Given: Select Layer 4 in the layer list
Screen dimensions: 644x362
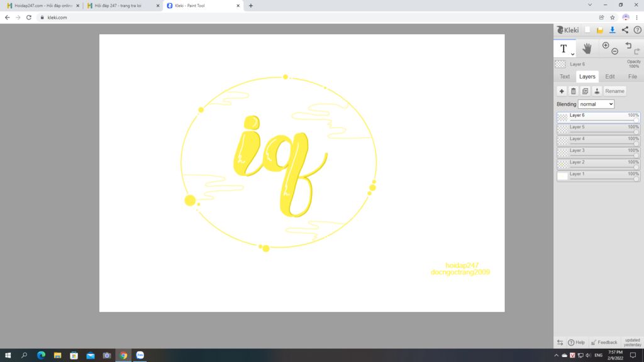Looking at the screenshot, I should pos(599,141).
